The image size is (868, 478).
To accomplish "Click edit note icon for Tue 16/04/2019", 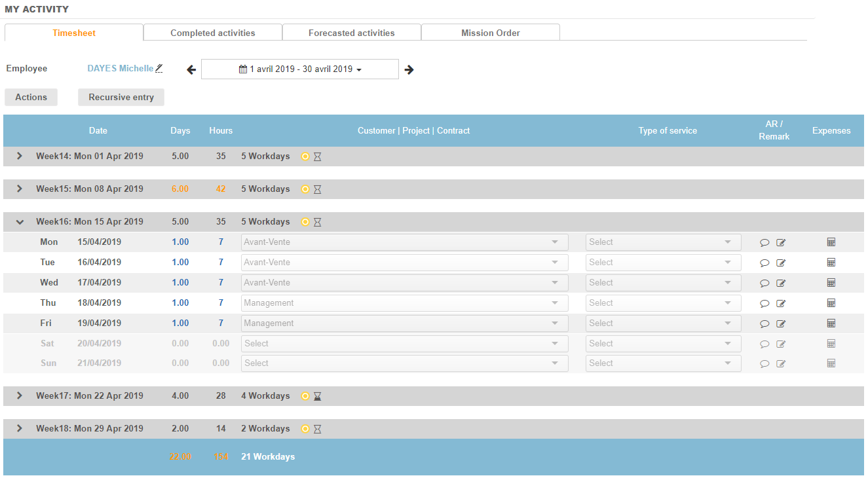I will (781, 263).
